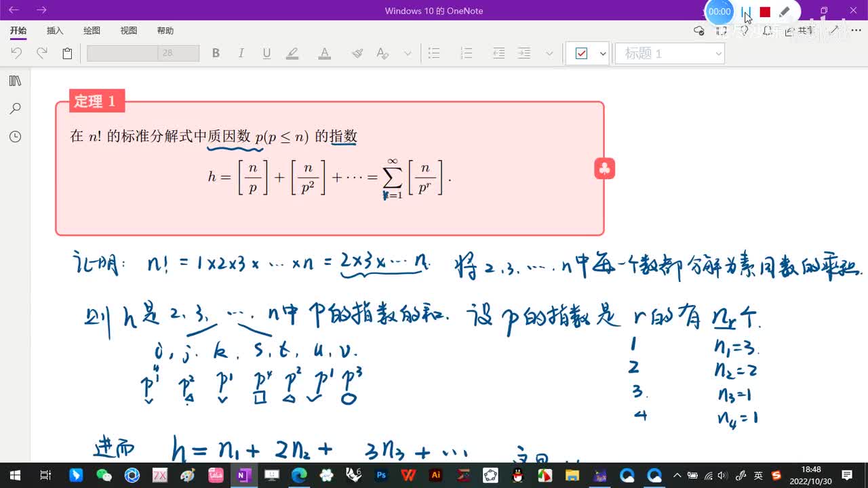This screenshot has width=868, height=488.
Task: Apply the text highlight color
Action: 292,53
